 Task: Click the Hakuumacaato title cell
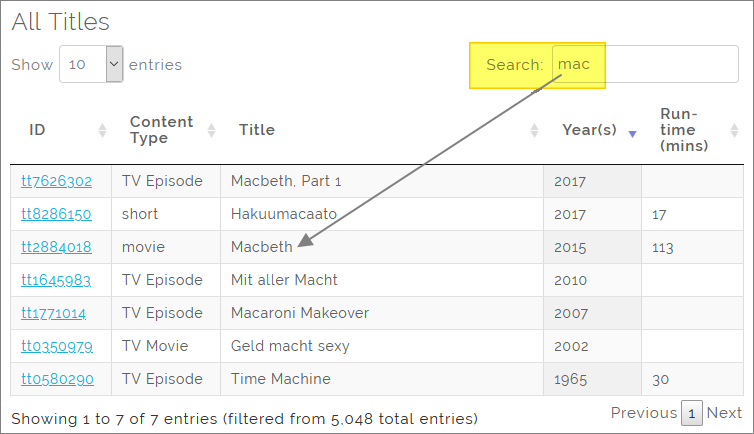click(x=284, y=214)
